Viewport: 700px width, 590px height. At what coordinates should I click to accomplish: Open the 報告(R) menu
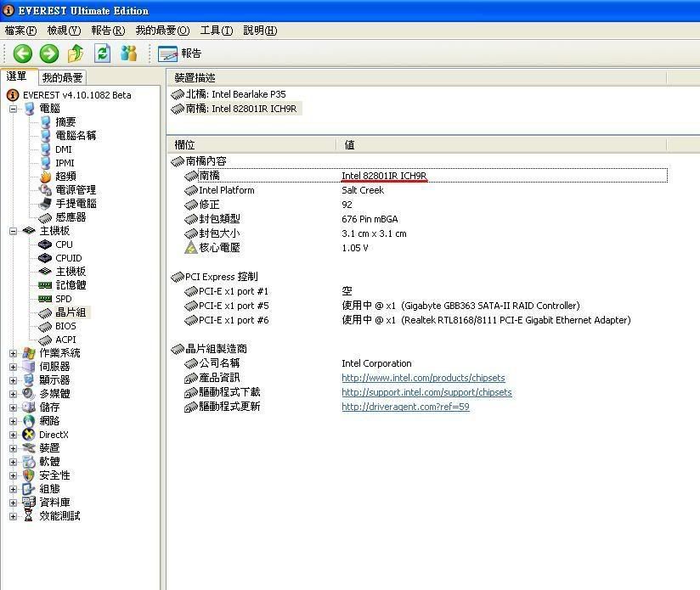108,31
